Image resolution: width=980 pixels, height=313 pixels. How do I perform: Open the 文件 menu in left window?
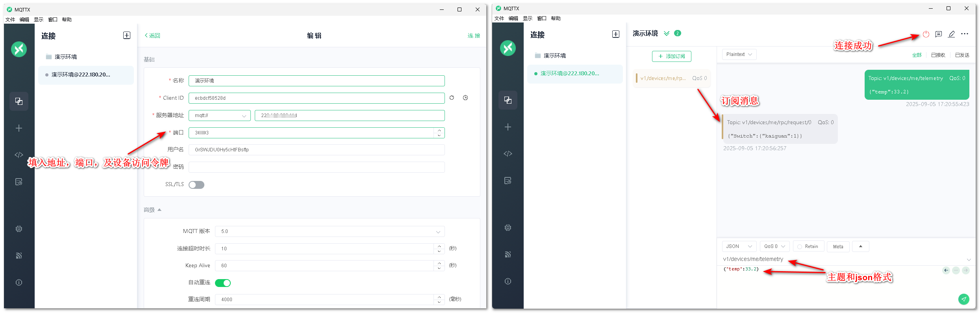pyautogui.click(x=10, y=20)
